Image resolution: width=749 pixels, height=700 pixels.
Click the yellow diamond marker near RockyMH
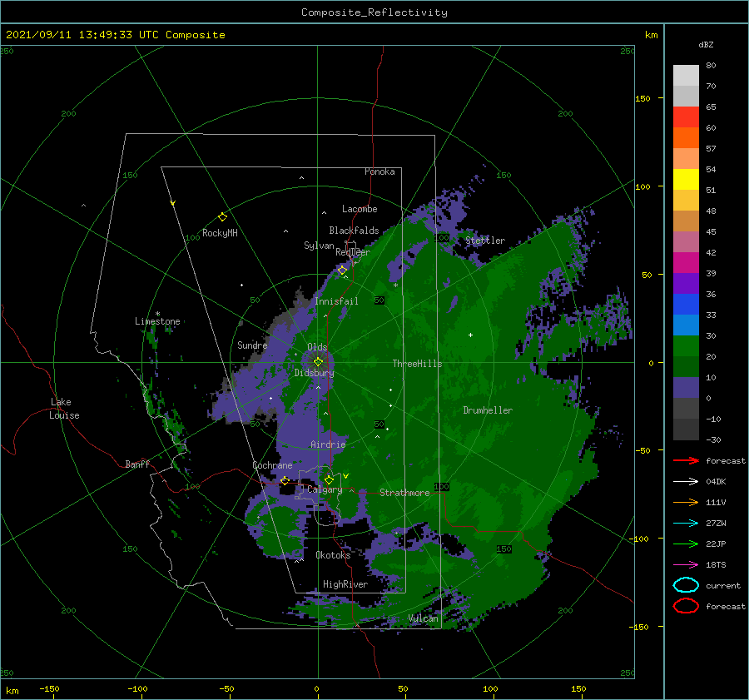[222, 217]
